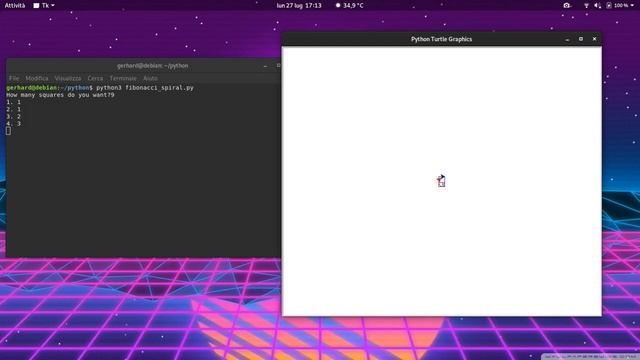The height and width of the screenshot is (360, 640).
Task: Click the command line python3 fibonacci_spiral.py
Action: [145, 88]
